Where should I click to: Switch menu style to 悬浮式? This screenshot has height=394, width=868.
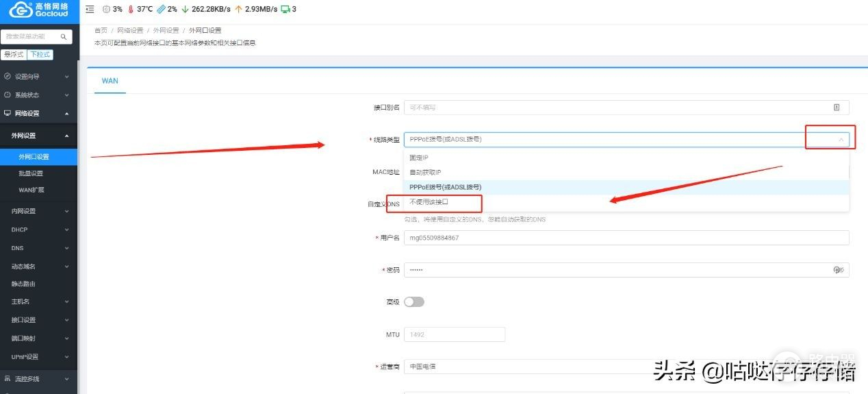tap(14, 54)
